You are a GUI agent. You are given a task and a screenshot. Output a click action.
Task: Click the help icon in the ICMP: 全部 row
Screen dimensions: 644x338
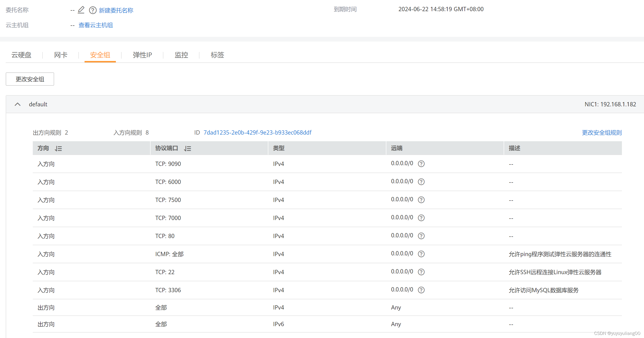[421, 254]
